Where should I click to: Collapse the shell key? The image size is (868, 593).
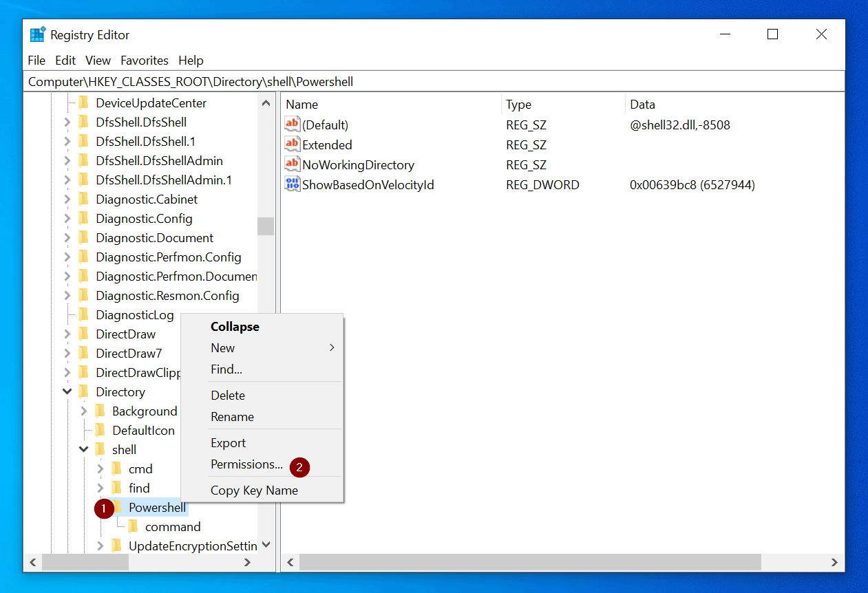click(83, 449)
